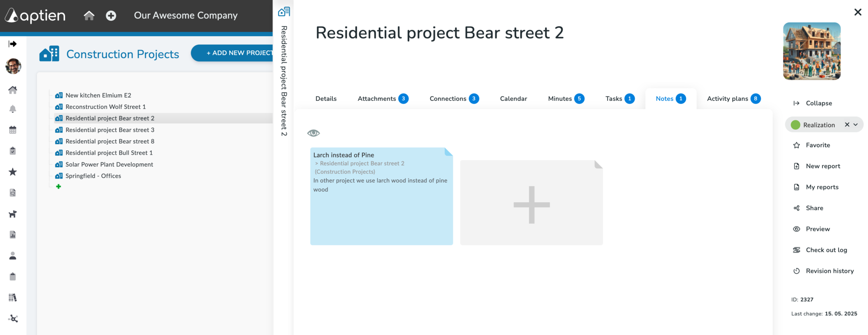Open the Realization status dropdown arrow

click(855, 125)
